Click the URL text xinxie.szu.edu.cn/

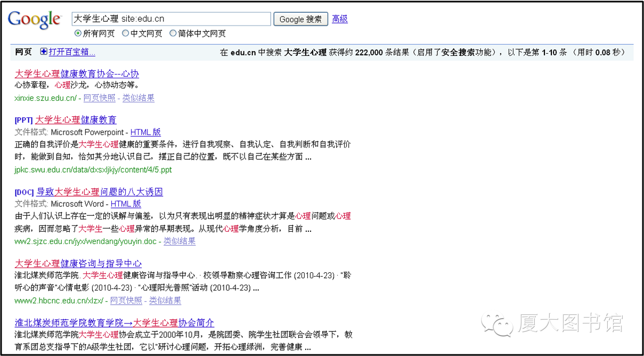[46, 98]
